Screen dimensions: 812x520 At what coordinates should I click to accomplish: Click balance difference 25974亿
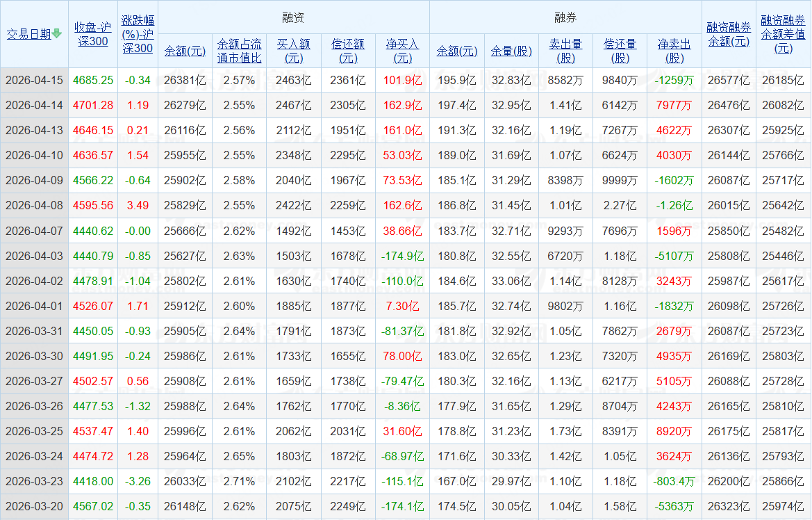[x=783, y=507]
